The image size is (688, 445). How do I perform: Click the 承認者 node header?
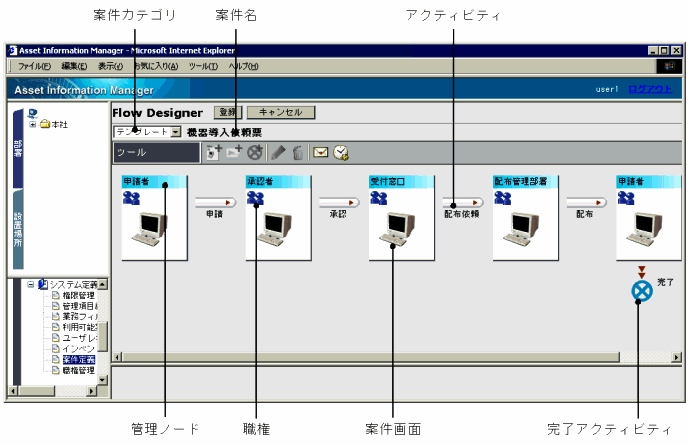coord(278,181)
